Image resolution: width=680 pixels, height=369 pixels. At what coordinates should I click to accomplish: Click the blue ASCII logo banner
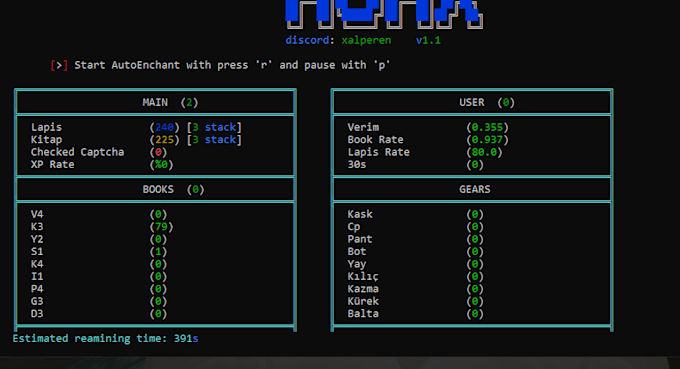pyautogui.click(x=384, y=14)
